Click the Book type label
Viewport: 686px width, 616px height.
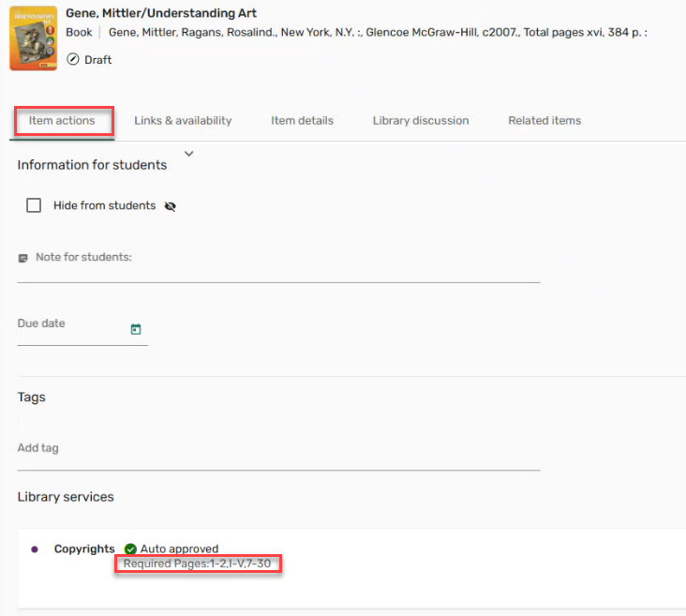pyautogui.click(x=79, y=33)
